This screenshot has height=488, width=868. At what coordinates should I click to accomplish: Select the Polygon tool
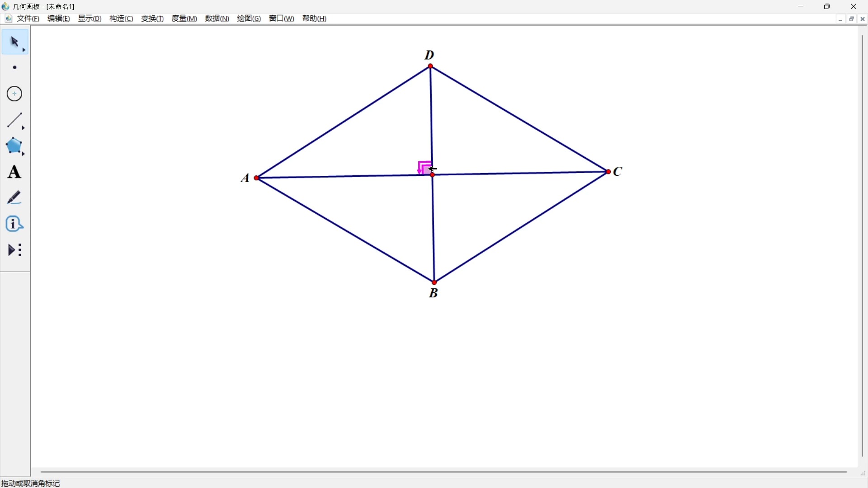(14, 146)
